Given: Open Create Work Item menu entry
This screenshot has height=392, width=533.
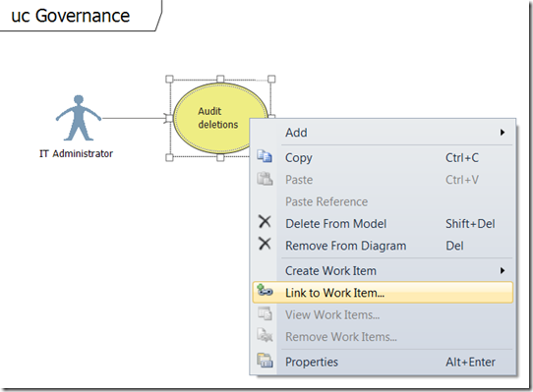Looking at the screenshot, I should tap(383, 271).
